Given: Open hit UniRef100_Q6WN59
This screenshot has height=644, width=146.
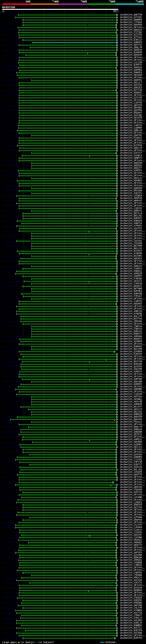Looking at the screenshot, I should click(131, 20).
